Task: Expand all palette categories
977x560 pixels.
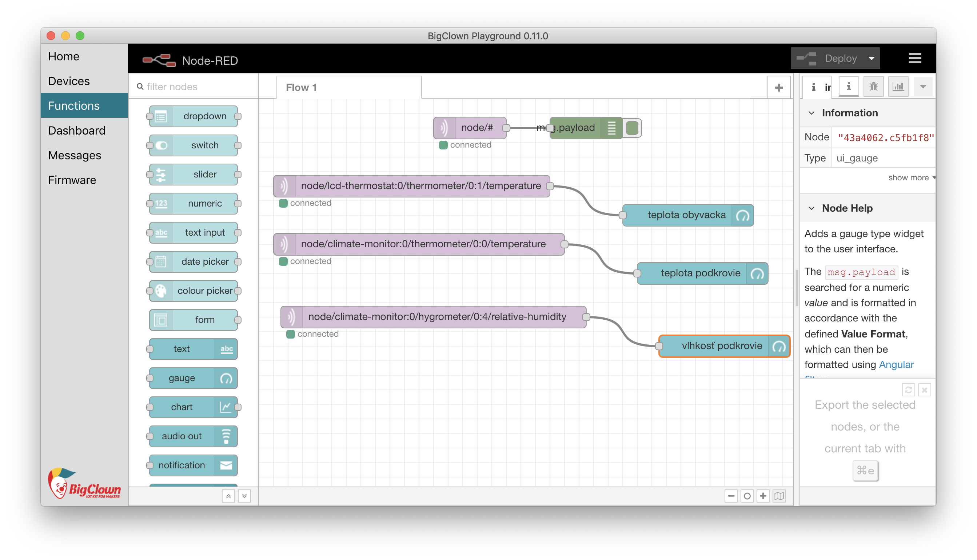Action: [x=244, y=496]
